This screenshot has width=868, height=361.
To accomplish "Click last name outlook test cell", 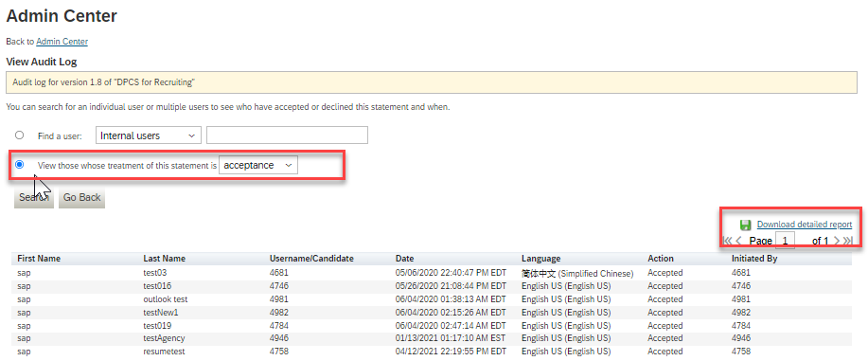I will pyautogui.click(x=166, y=299).
